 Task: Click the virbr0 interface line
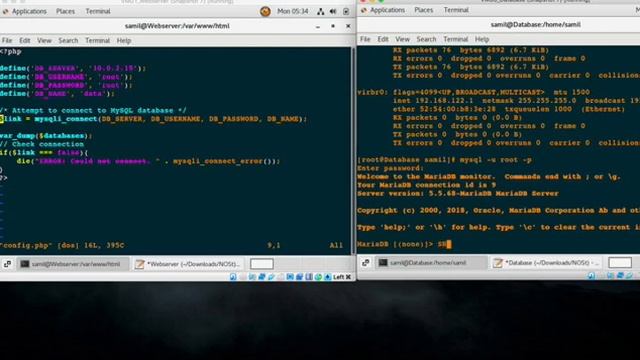[x=473, y=92]
